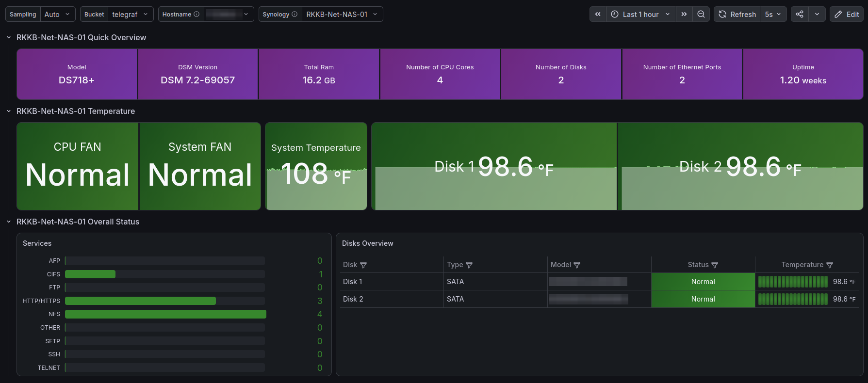Click the Edit dashboard button
This screenshot has width=868, height=383.
pos(847,14)
